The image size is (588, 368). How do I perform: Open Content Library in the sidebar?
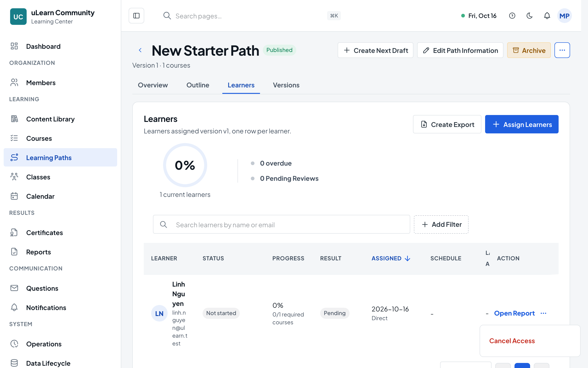pyautogui.click(x=60, y=119)
